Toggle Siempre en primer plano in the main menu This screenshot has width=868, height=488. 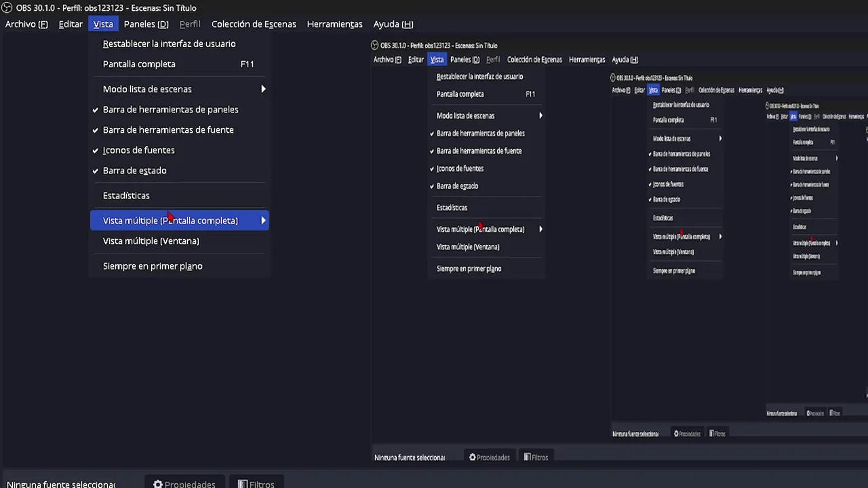153,266
